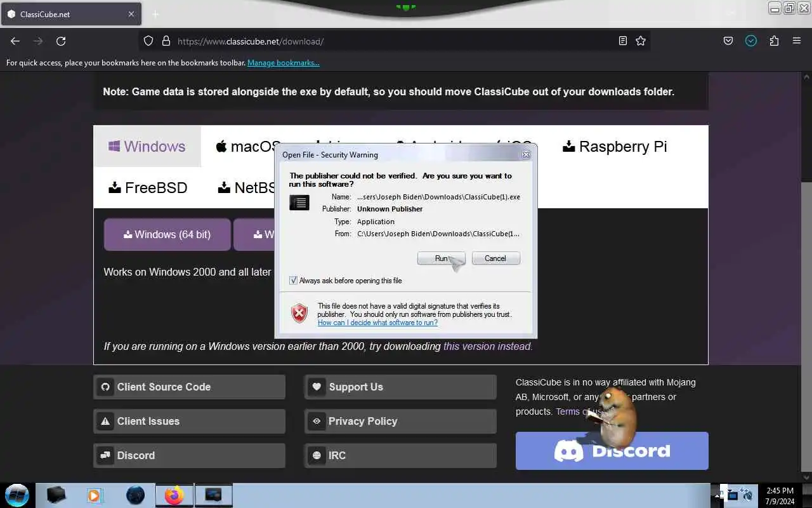Click the blue checkmark extension icon in the toolbar
This screenshot has width=812, height=508.
pos(751,41)
